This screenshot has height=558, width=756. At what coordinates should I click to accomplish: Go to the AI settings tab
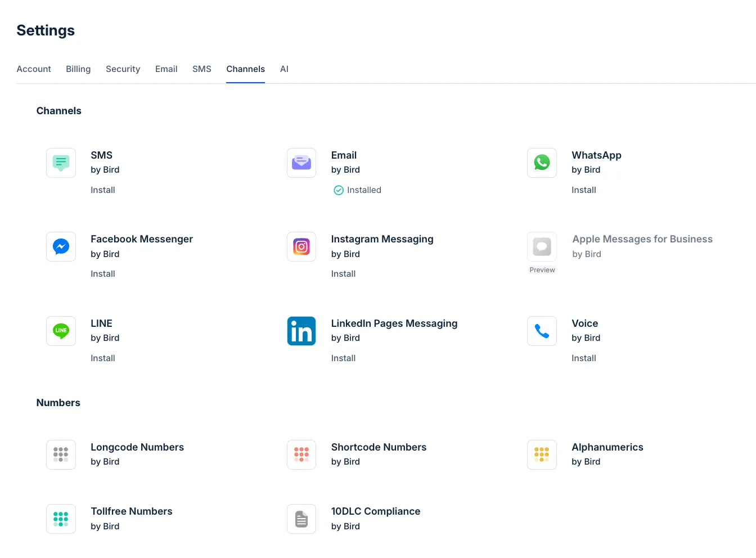[284, 69]
